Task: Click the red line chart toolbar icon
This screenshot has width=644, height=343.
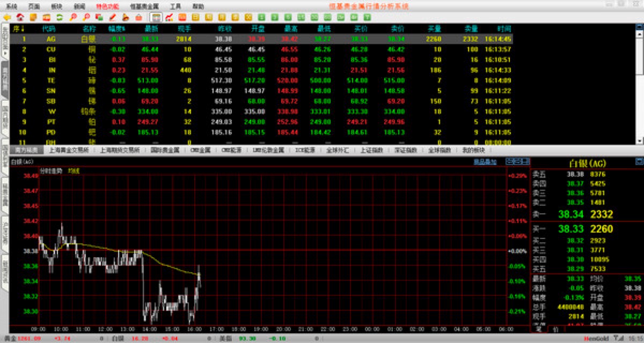Action: click(x=169, y=17)
